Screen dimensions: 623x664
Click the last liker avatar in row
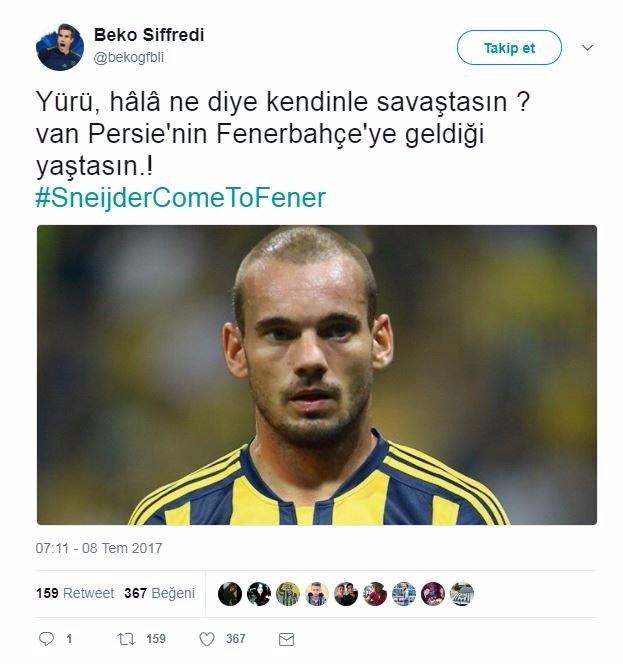(x=462, y=594)
